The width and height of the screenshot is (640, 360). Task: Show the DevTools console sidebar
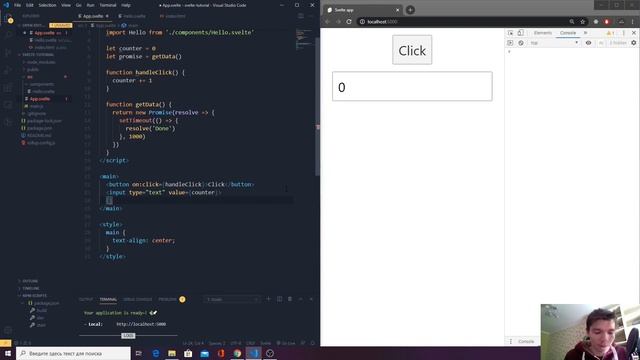pos(510,43)
